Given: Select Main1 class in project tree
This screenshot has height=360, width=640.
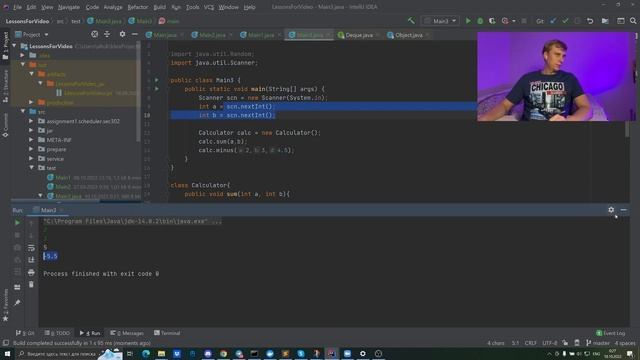Looking at the screenshot, I should (63, 178).
